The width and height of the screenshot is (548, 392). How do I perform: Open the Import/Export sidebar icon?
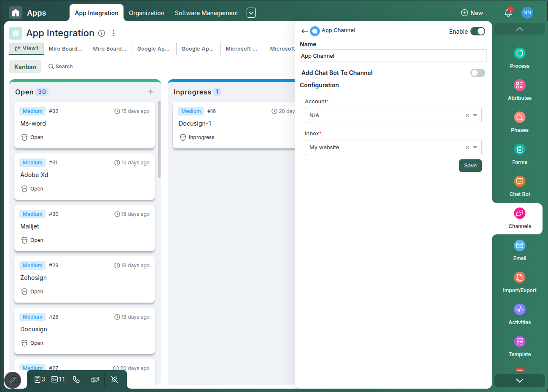pyautogui.click(x=519, y=278)
